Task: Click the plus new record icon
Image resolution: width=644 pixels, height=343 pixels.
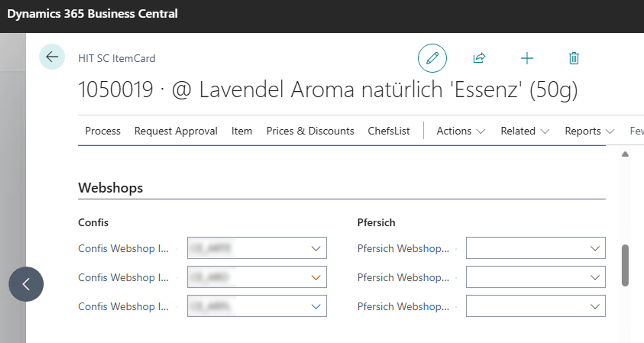Action: click(x=527, y=58)
